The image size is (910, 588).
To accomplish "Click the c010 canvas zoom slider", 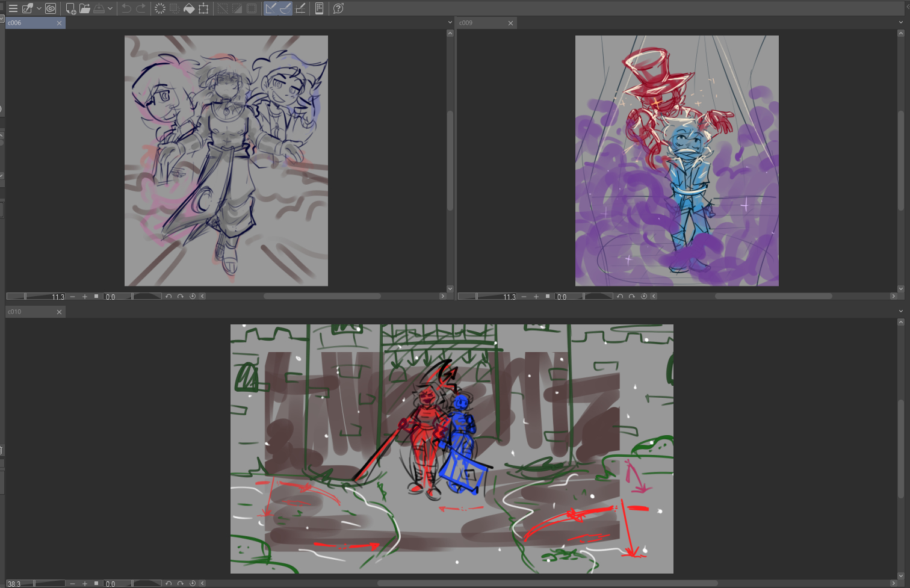I will (x=49, y=584).
